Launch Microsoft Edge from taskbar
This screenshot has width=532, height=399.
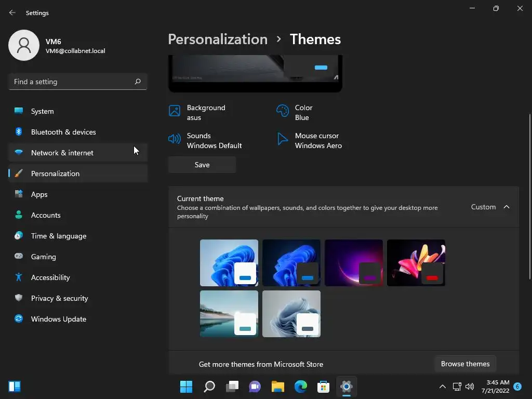301,387
